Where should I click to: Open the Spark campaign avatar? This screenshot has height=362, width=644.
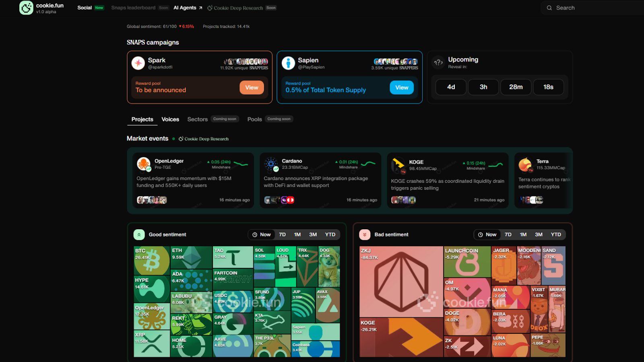[138, 63]
